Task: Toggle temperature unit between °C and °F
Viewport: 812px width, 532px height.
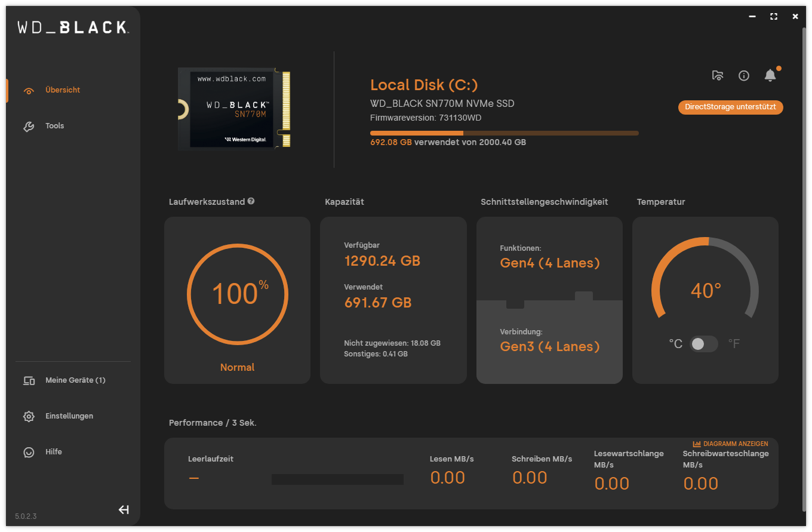Action: tap(704, 344)
